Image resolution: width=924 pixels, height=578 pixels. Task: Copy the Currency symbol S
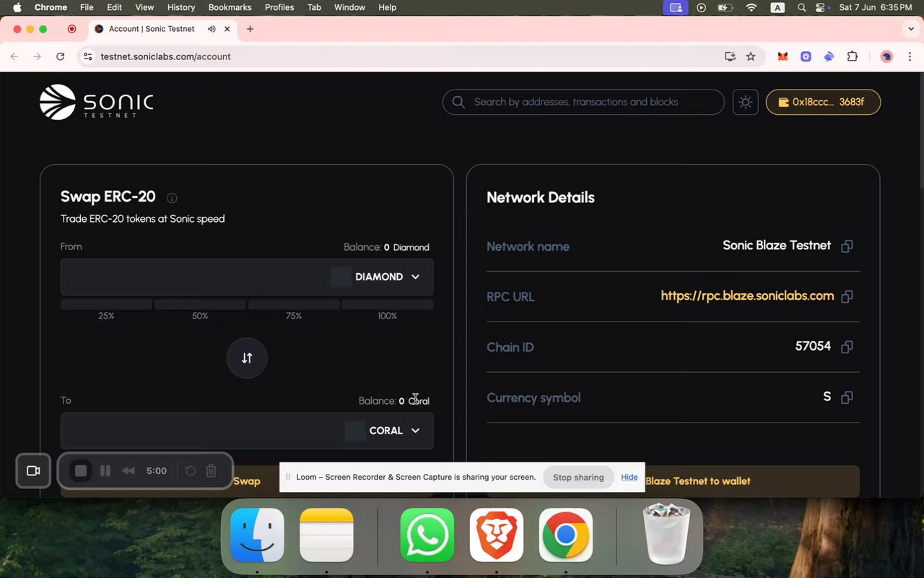[847, 397]
